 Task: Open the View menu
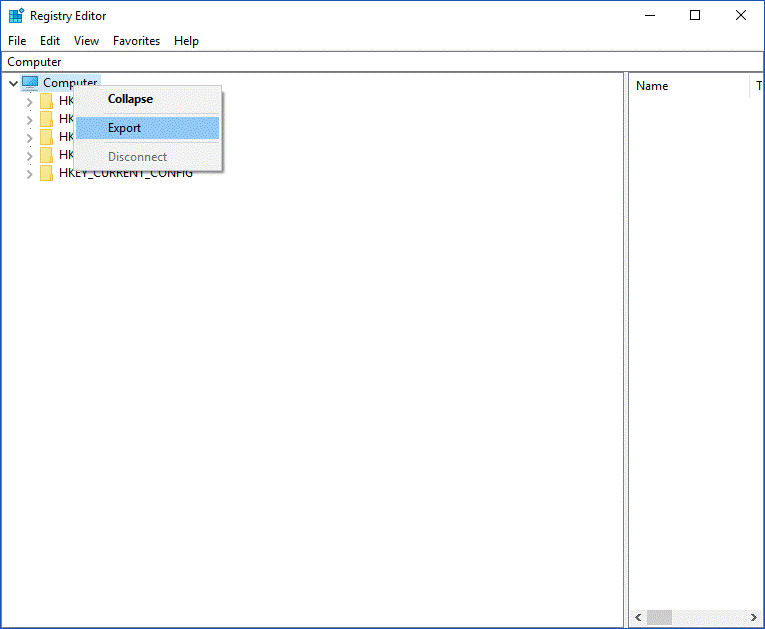click(x=86, y=41)
